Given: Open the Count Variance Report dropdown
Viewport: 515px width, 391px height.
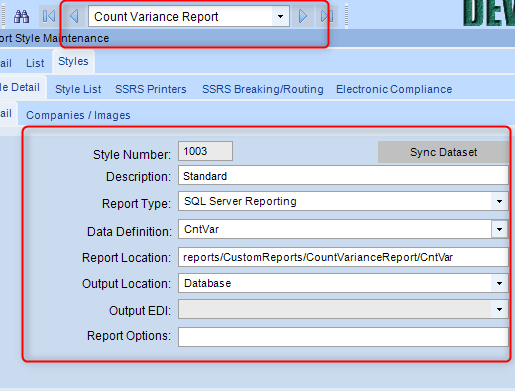Looking at the screenshot, I should tap(281, 16).
